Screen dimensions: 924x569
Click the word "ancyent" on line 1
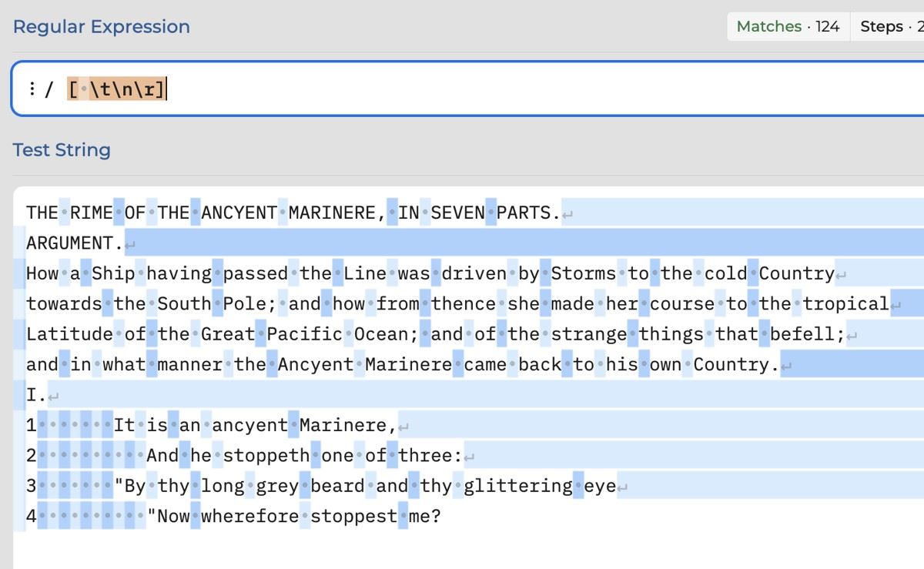(x=249, y=425)
